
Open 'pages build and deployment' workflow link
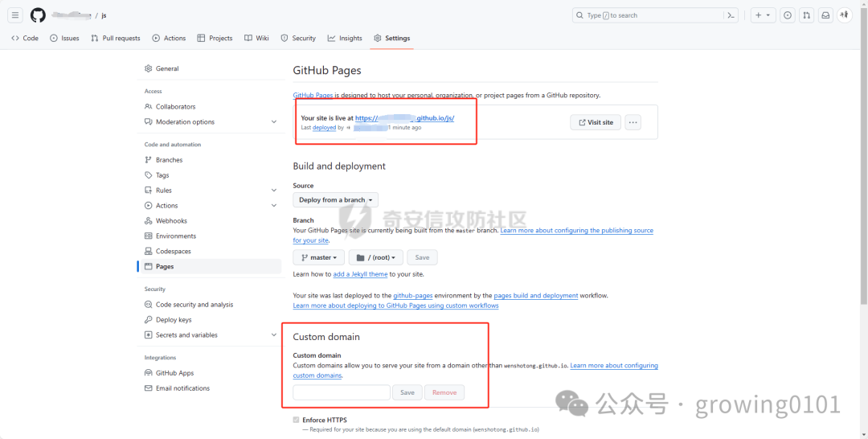[x=536, y=296]
